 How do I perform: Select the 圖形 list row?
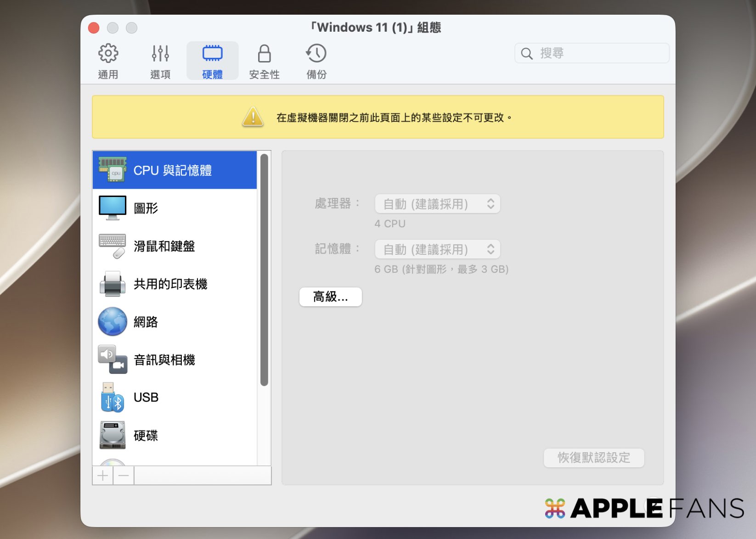pos(175,208)
